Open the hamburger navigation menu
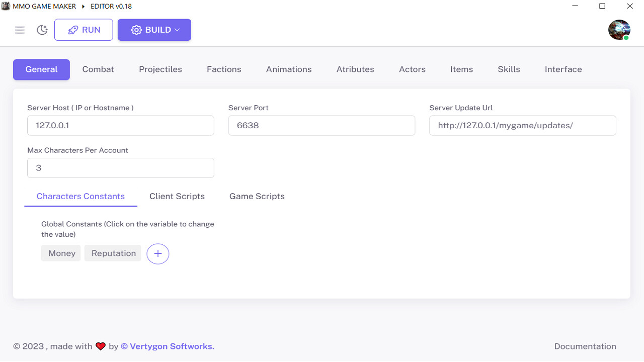The height and width of the screenshot is (362, 644). (20, 30)
